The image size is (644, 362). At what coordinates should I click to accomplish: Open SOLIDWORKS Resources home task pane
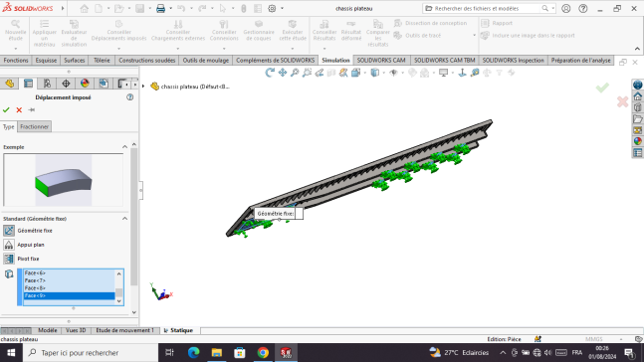point(637,96)
